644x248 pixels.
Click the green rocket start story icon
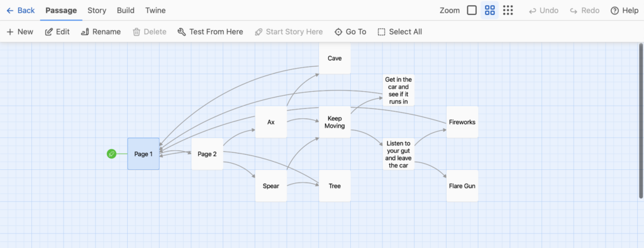(x=111, y=154)
